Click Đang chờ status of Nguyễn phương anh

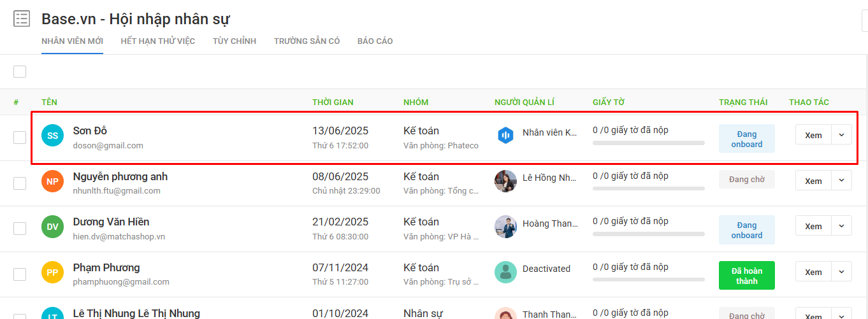[747, 180]
